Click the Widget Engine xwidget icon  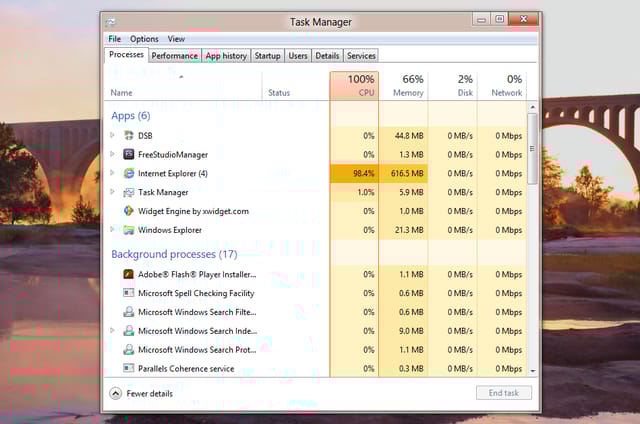[129, 211]
